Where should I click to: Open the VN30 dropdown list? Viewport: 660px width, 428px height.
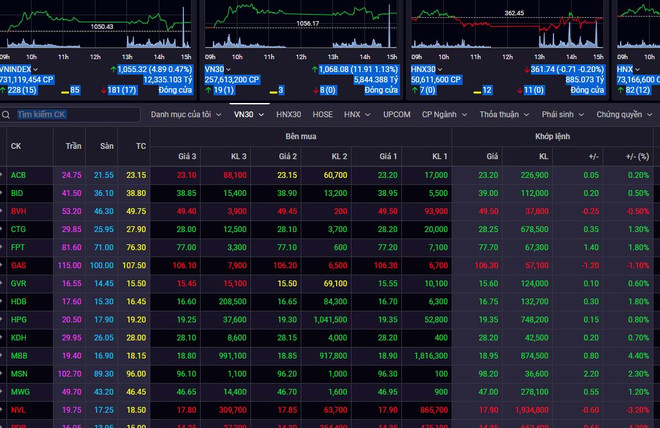248,115
